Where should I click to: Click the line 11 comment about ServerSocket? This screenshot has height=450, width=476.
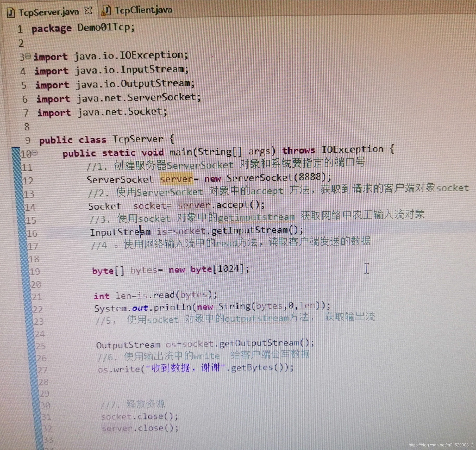pos(226,164)
